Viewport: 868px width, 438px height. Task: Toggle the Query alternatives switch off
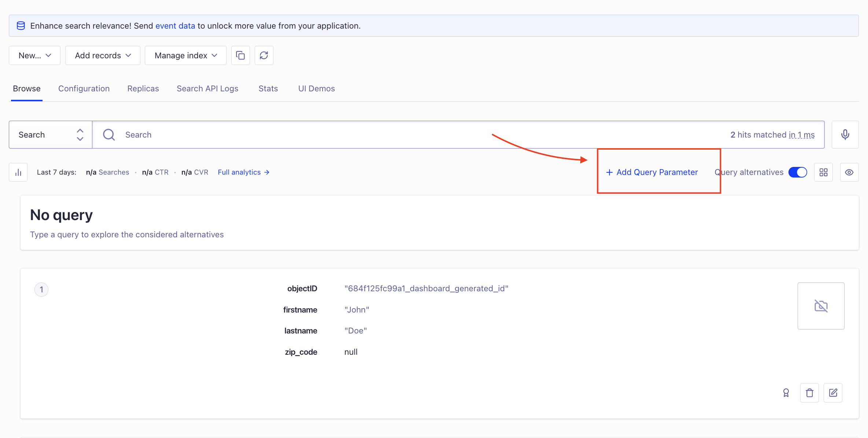[798, 172]
